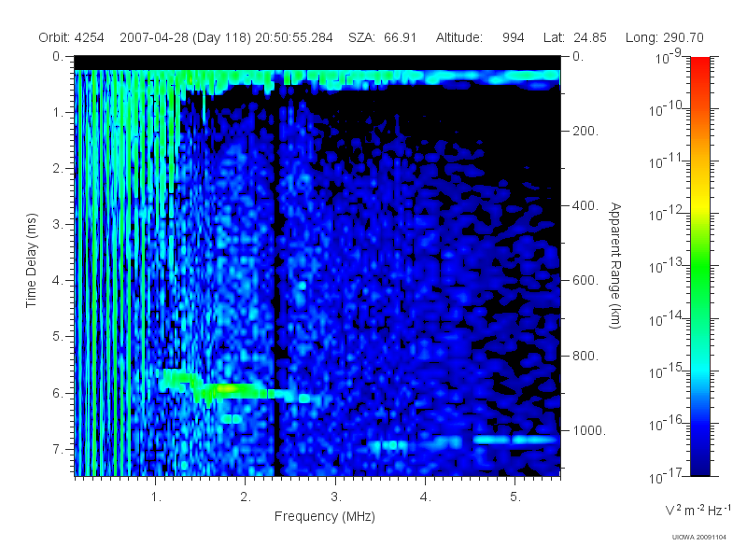The width and height of the screenshot is (747, 560).
Task: Click the yellow band of the color bar
Action: click(x=700, y=203)
